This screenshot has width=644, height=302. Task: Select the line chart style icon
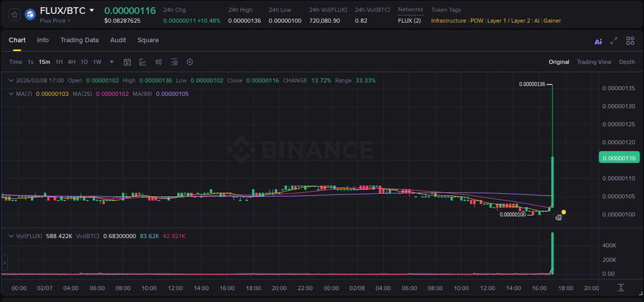click(x=143, y=62)
